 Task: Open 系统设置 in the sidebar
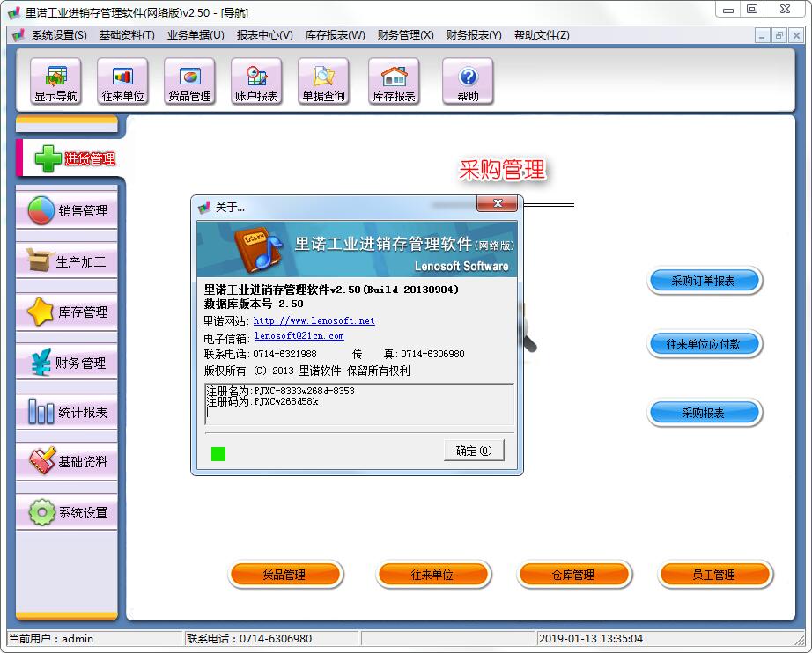pos(67,512)
